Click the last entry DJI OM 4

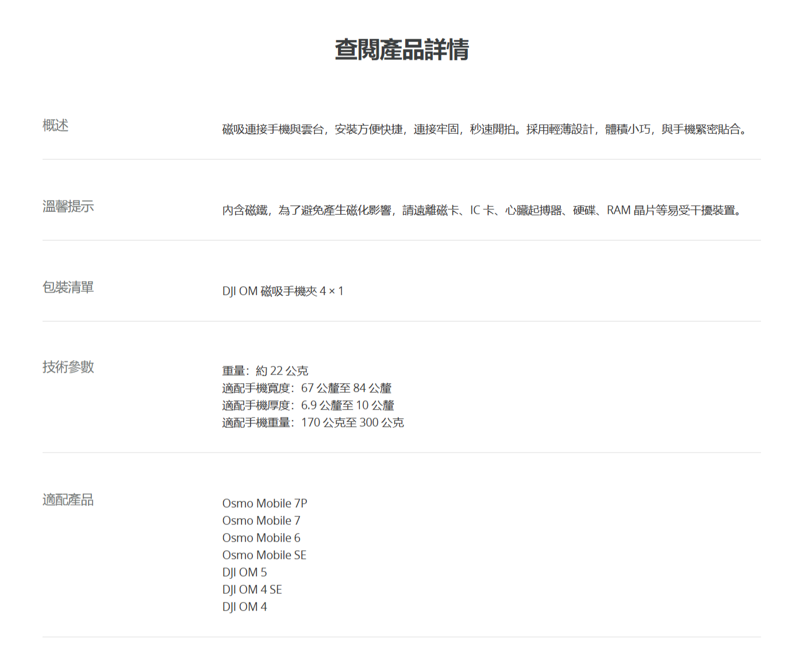point(244,607)
